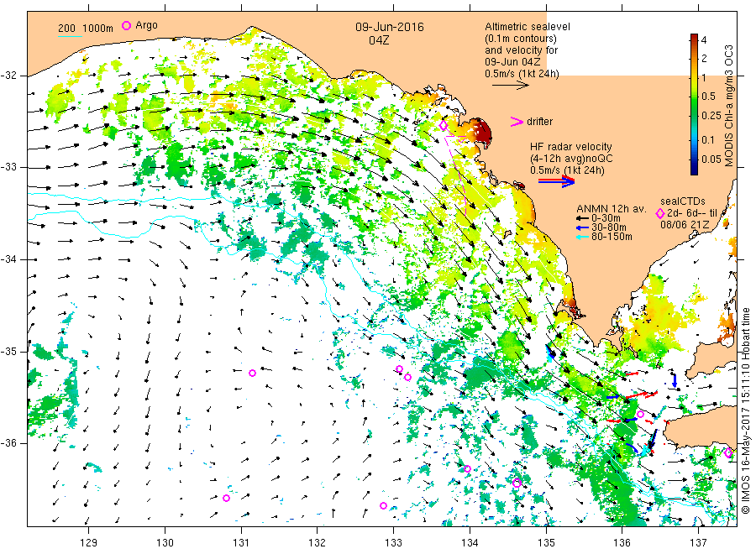The height and width of the screenshot is (554, 756).
Task: Click the 09-Jun-2016 date title
Action: tap(390, 27)
